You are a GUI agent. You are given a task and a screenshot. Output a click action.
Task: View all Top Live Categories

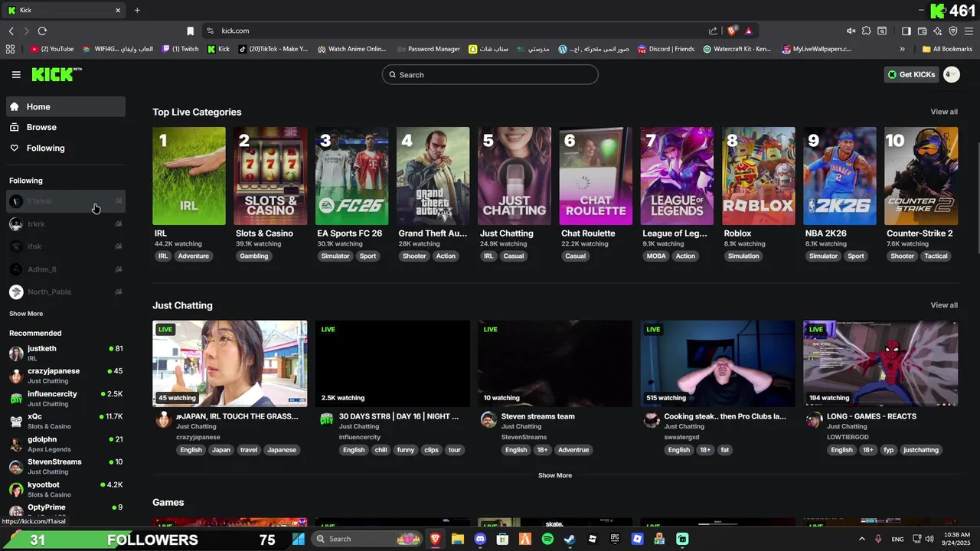pos(944,112)
